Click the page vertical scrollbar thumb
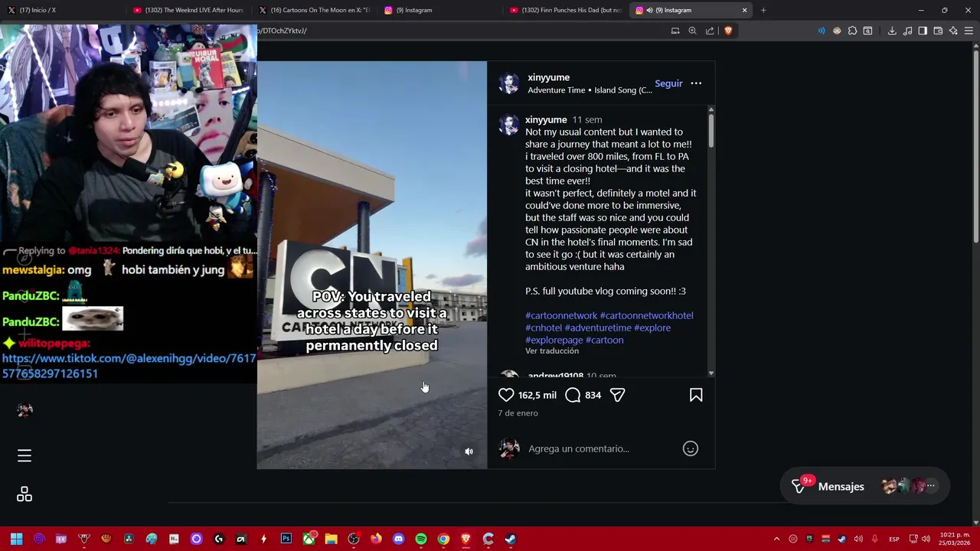 [975, 145]
